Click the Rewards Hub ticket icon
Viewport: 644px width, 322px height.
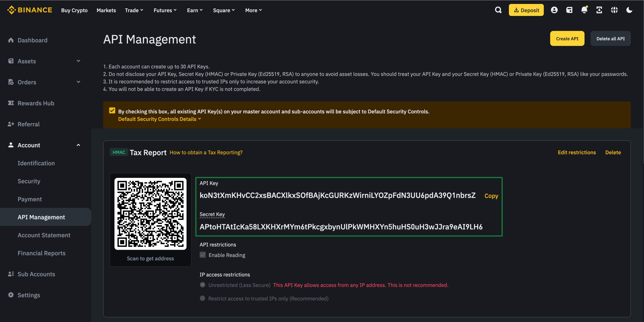(x=11, y=103)
